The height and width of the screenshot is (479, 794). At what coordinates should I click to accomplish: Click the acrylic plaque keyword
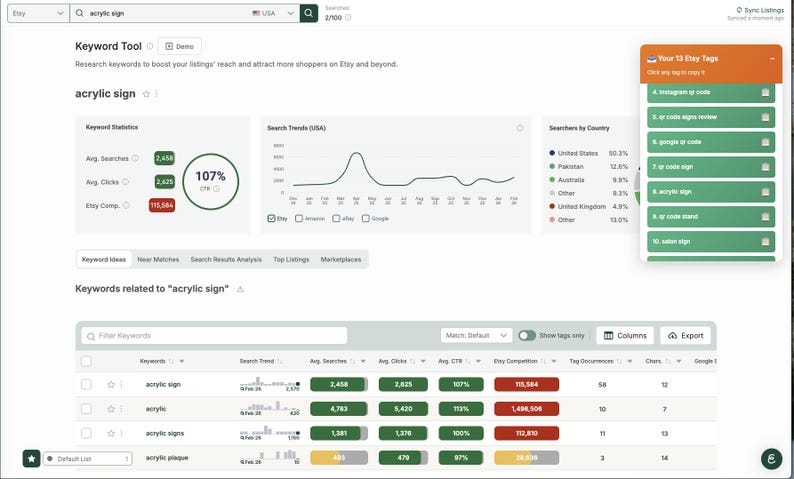[x=167, y=458]
